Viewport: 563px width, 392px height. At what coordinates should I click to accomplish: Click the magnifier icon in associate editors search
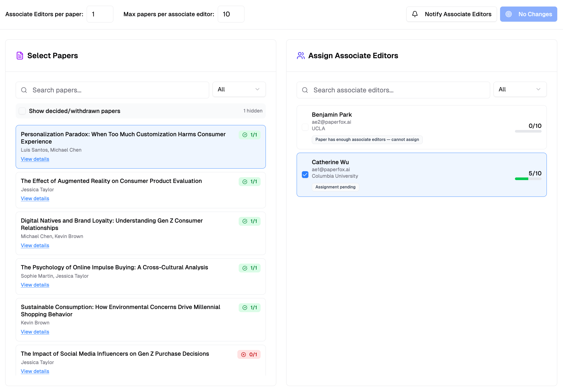305,90
